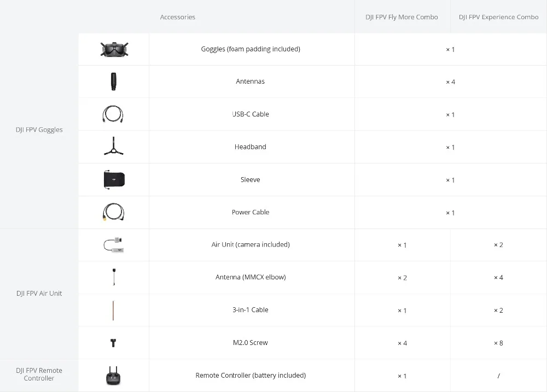Click the copper 3-in-1 cable image
Image resolution: width=547 pixels, height=392 pixels.
click(113, 310)
